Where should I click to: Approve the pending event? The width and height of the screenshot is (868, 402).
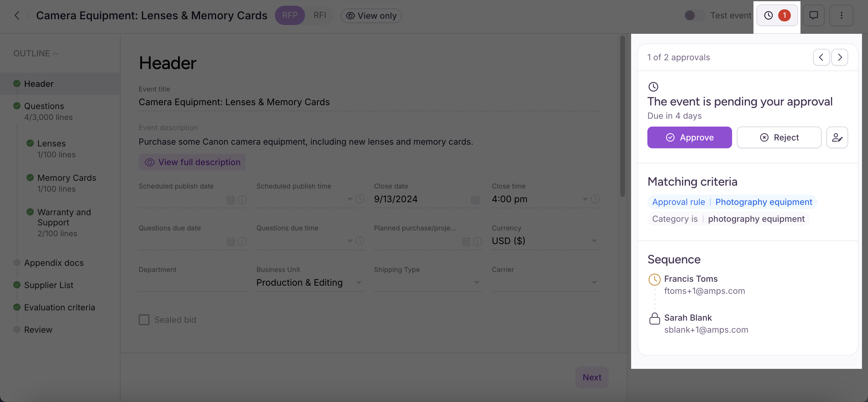point(689,137)
